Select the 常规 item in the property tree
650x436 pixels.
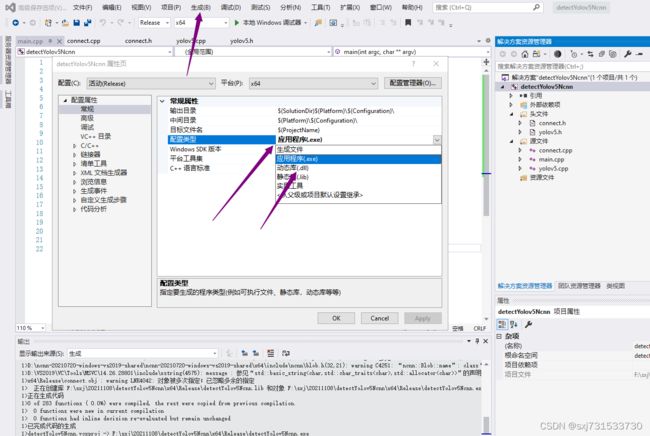click(x=87, y=109)
